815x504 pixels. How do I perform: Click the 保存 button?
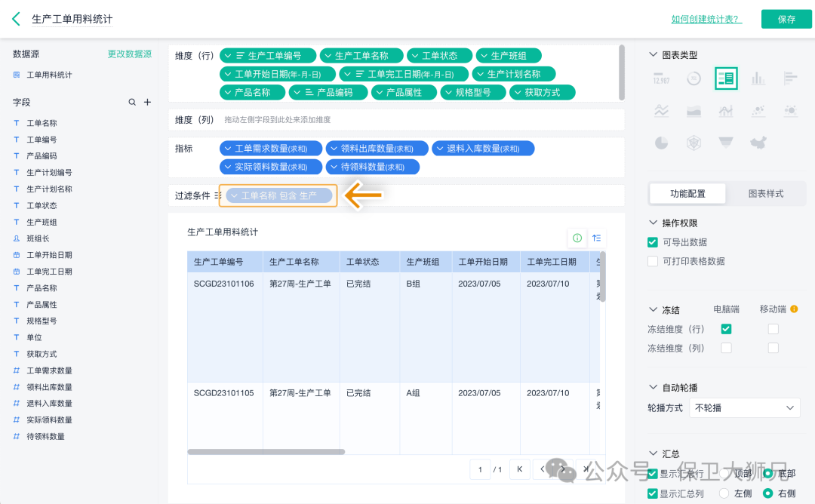click(x=786, y=19)
